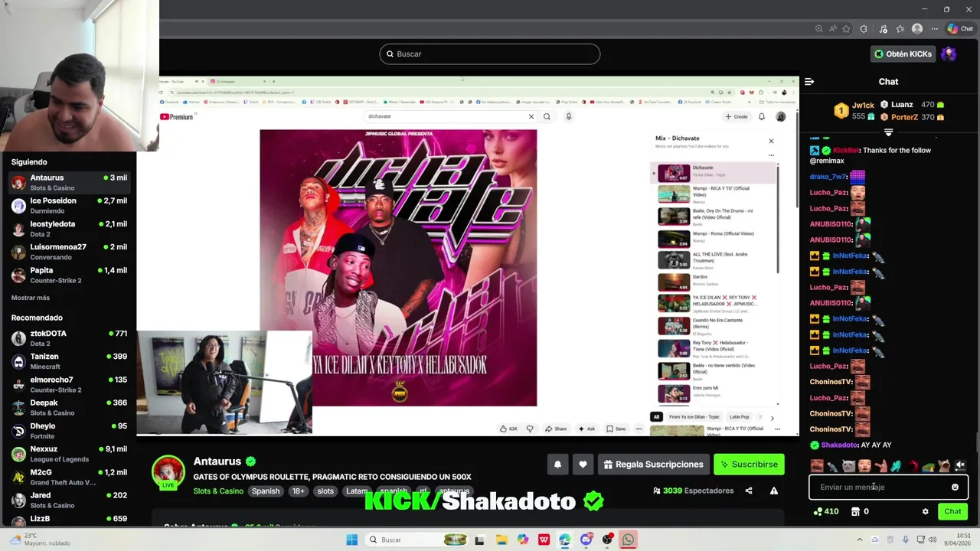Open the share stream icon
This screenshot has width=980, height=551.
pos(749,491)
